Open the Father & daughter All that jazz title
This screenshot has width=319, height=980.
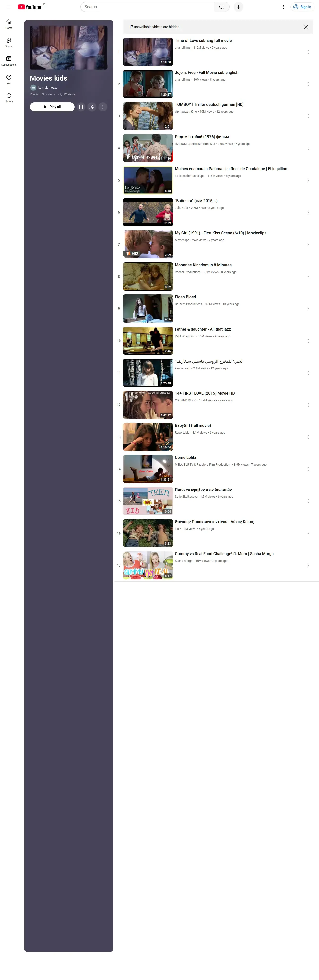203,330
